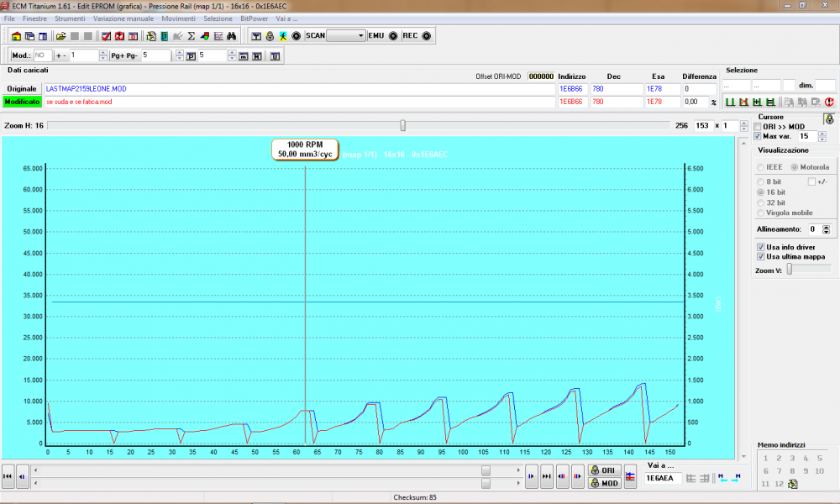This screenshot has width=840, height=504.
Task: Click the Vai a address input field
Action: (x=663, y=478)
